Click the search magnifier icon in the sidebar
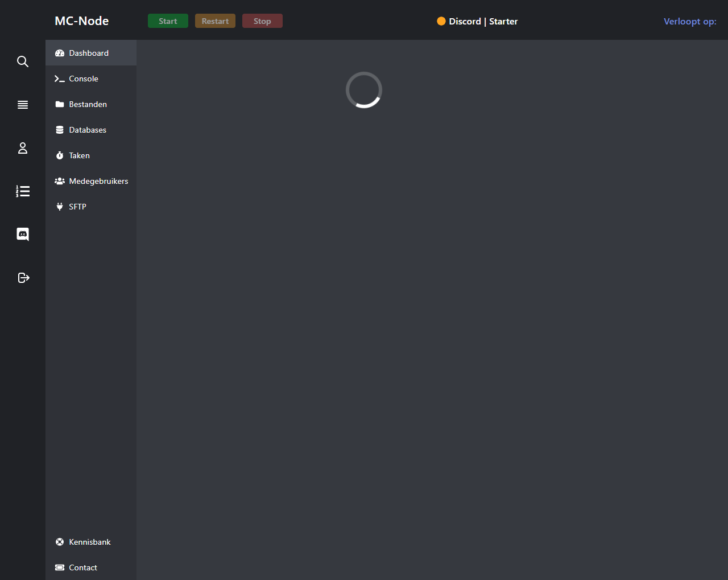 tap(23, 61)
